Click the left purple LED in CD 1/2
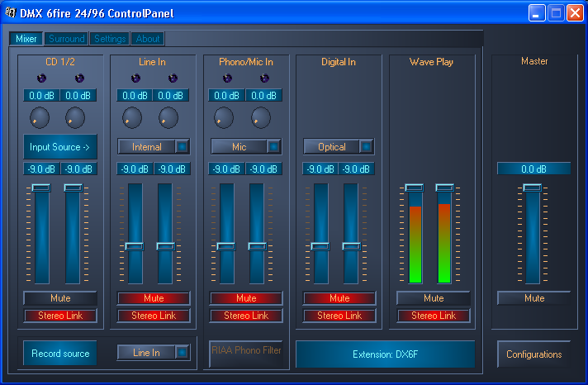Image resolution: width=588 pixels, height=385 pixels. click(41, 78)
